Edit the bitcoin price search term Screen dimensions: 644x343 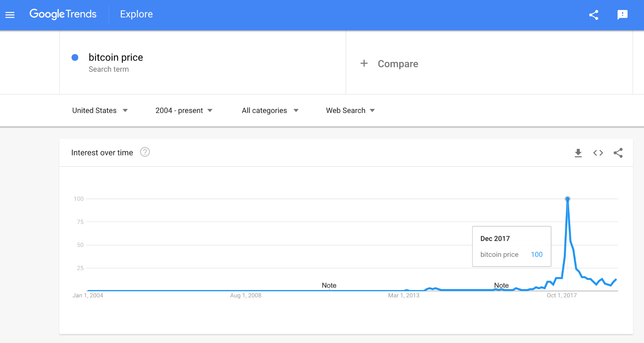(116, 57)
